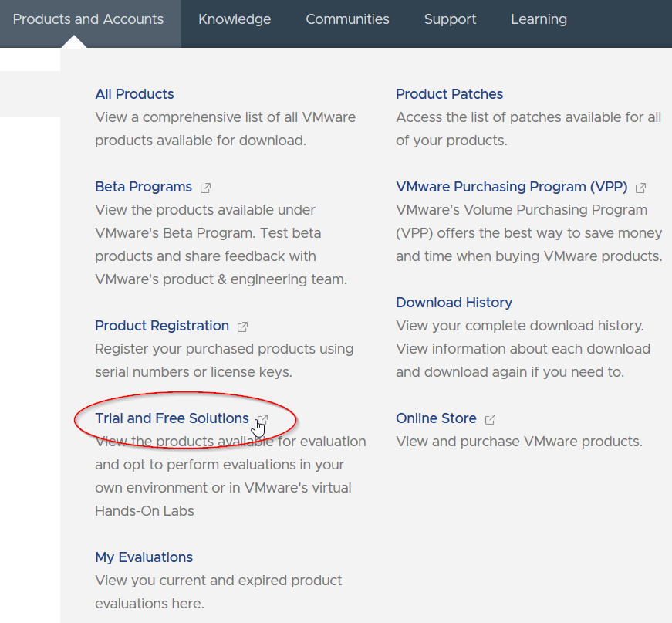Open Product Registration

click(x=161, y=326)
